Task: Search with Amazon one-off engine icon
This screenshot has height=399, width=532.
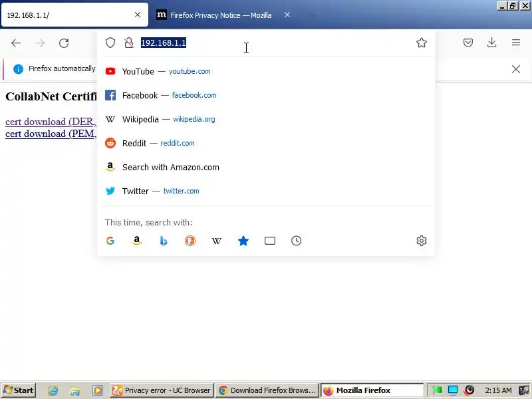Action: tap(137, 241)
